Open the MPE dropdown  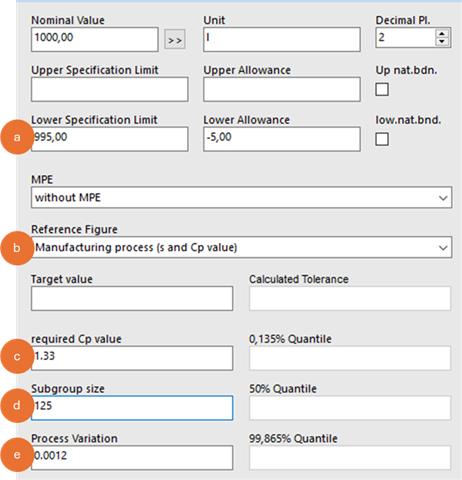(241, 198)
